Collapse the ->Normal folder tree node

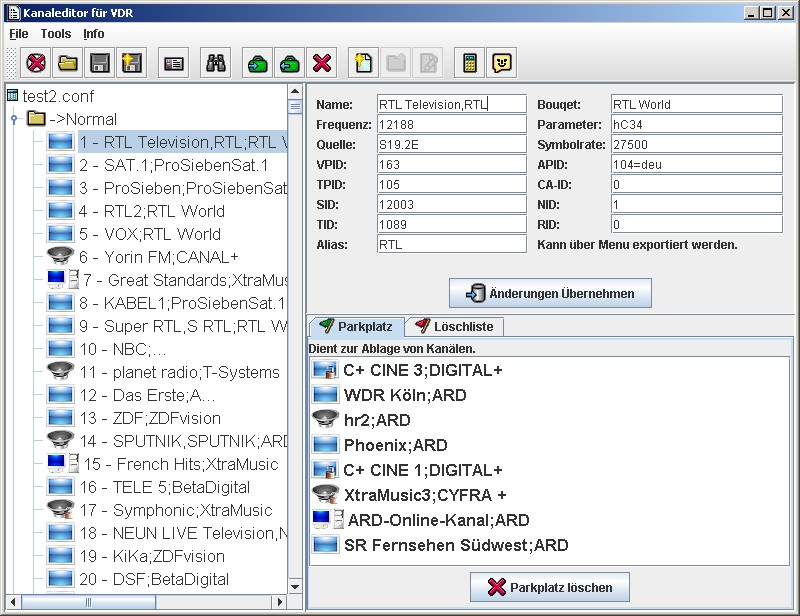(x=14, y=119)
